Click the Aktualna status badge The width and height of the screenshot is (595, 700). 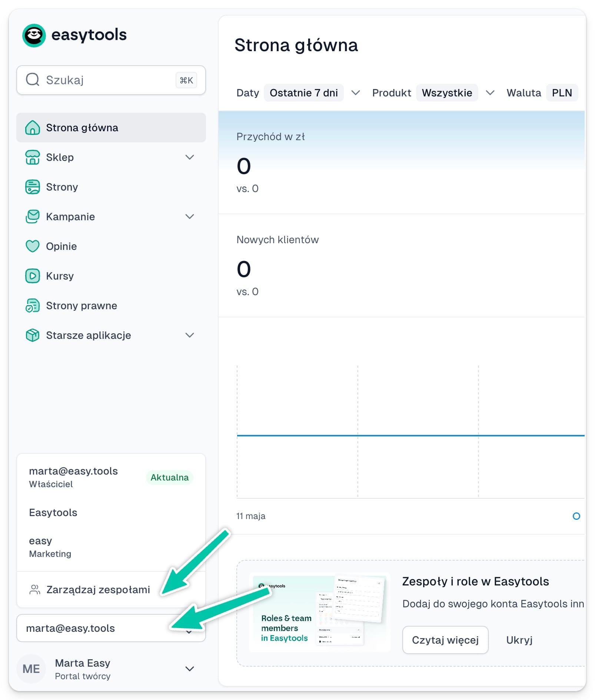pos(169,477)
